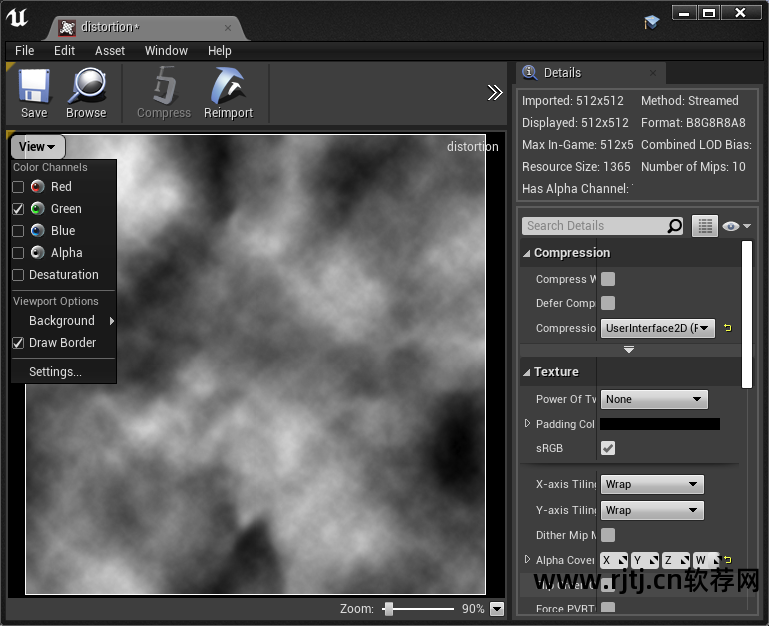Uncheck the sRGB checkbox
This screenshot has height=626, width=769.
[608, 448]
